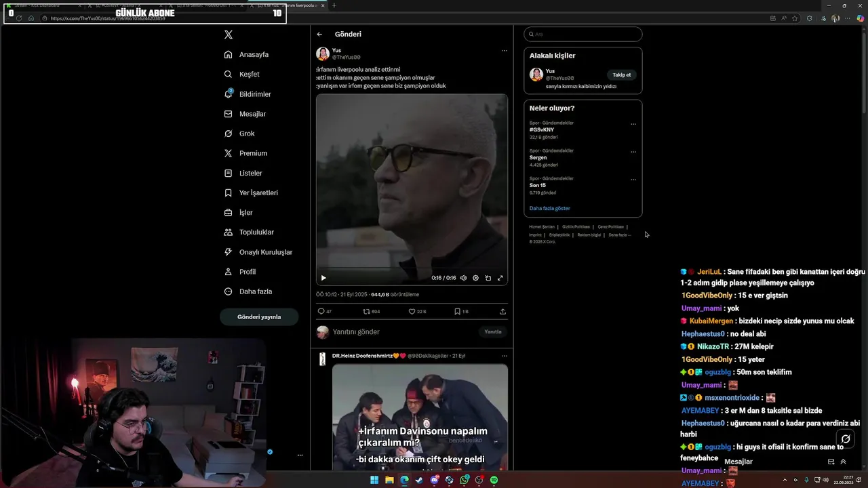Open a new browser tab
The width and height of the screenshot is (868, 488).
coord(334,5)
